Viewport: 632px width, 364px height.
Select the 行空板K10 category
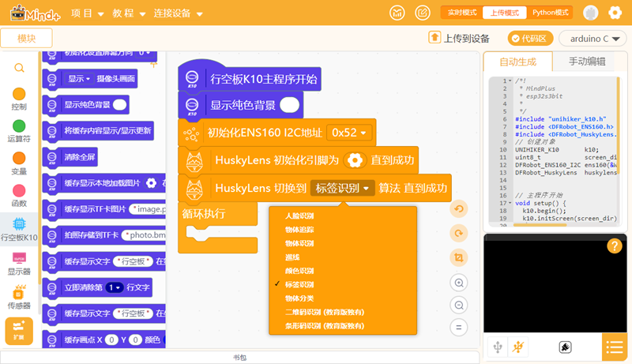point(19,230)
